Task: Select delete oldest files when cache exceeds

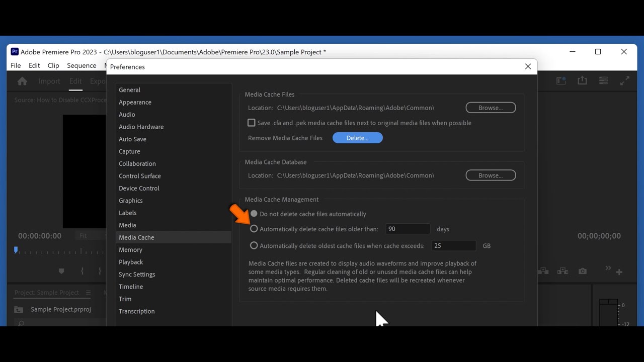Action: coord(254,246)
